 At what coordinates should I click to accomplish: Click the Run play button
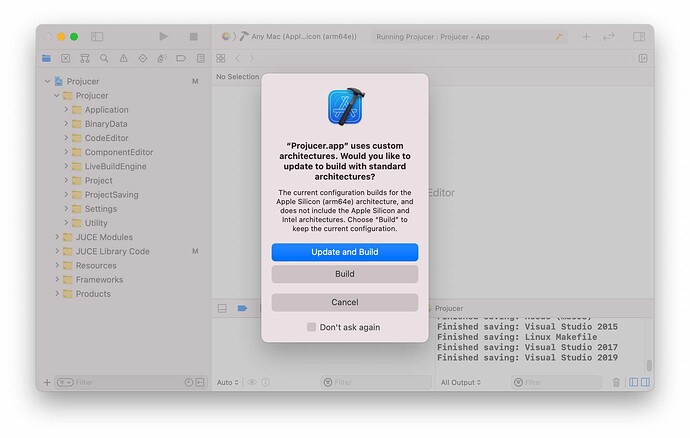[x=163, y=36]
